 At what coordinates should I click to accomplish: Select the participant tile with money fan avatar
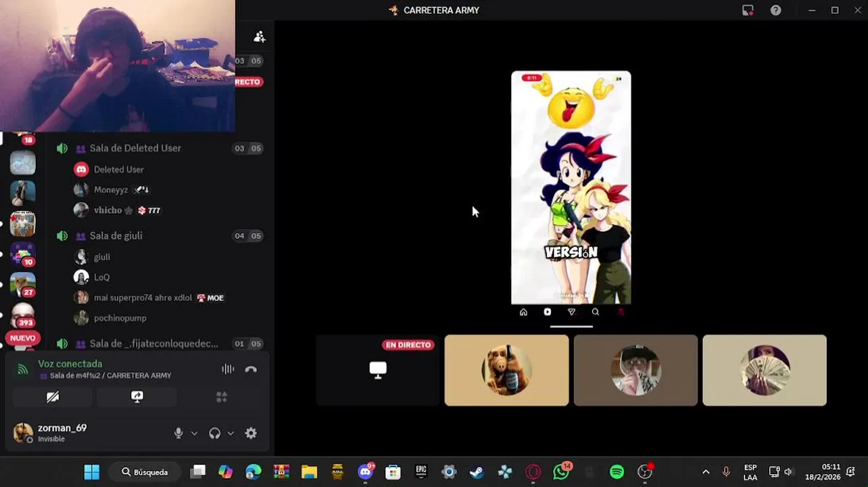pos(765,370)
